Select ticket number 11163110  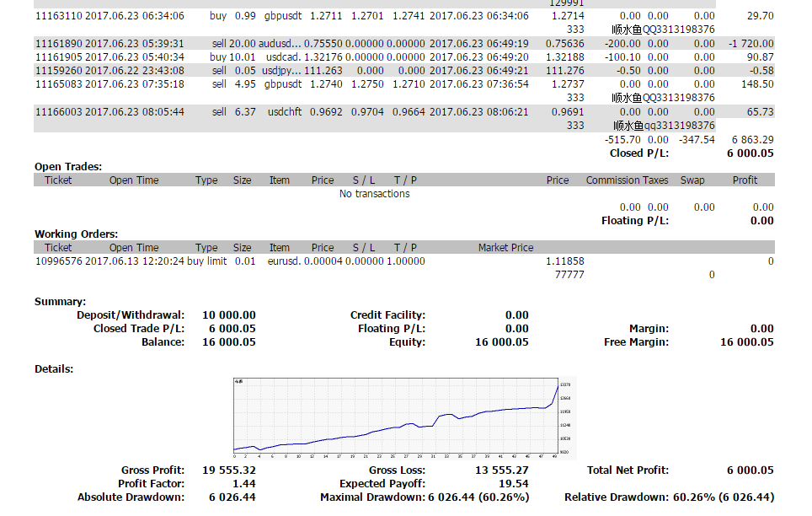tap(58, 16)
